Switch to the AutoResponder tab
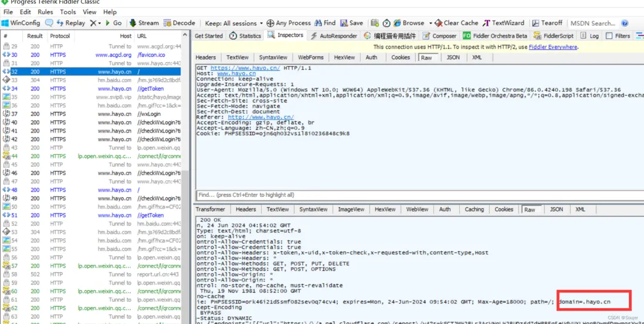The image size is (644, 324). point(334,36)
